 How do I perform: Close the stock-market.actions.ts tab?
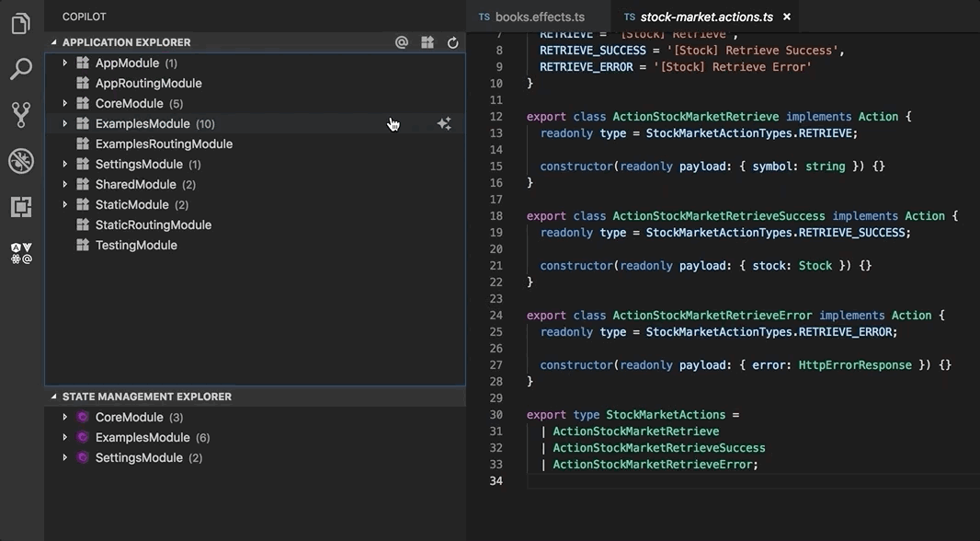[x=787, y=17]
